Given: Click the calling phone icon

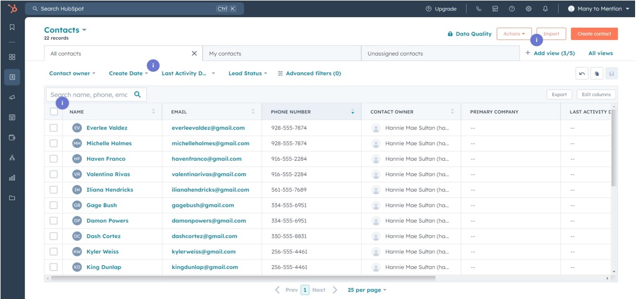Looking at the screenshot, I should pos(479,8).
